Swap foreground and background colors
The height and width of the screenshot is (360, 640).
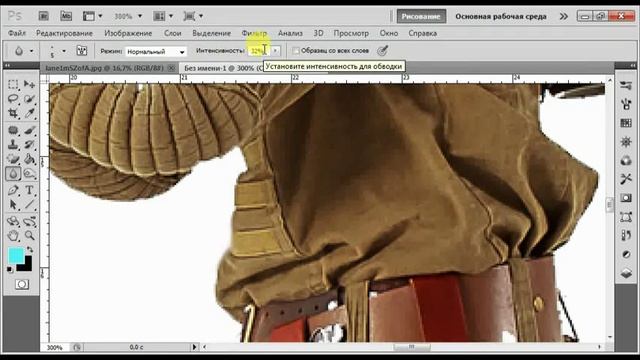click(x=30, y=249)
